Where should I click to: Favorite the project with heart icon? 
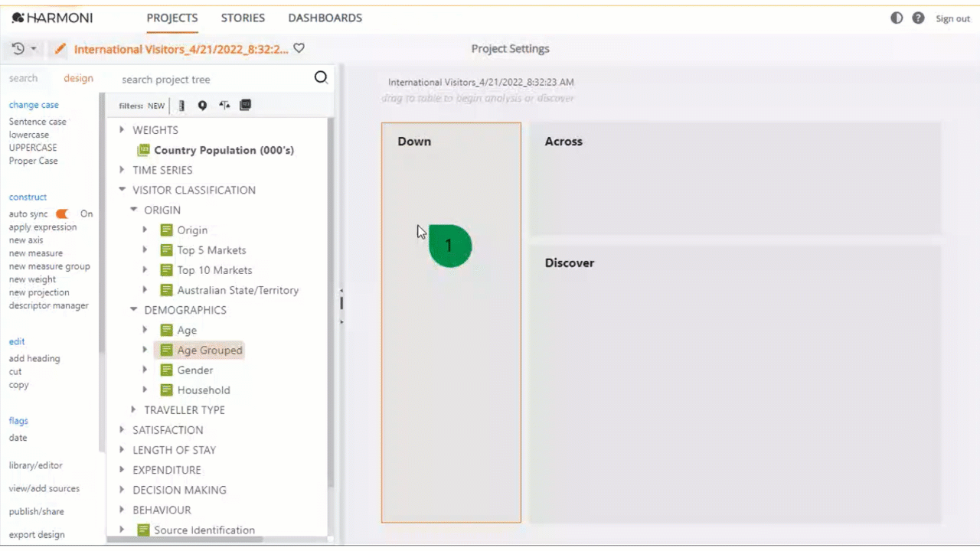(x=299, y=48)
